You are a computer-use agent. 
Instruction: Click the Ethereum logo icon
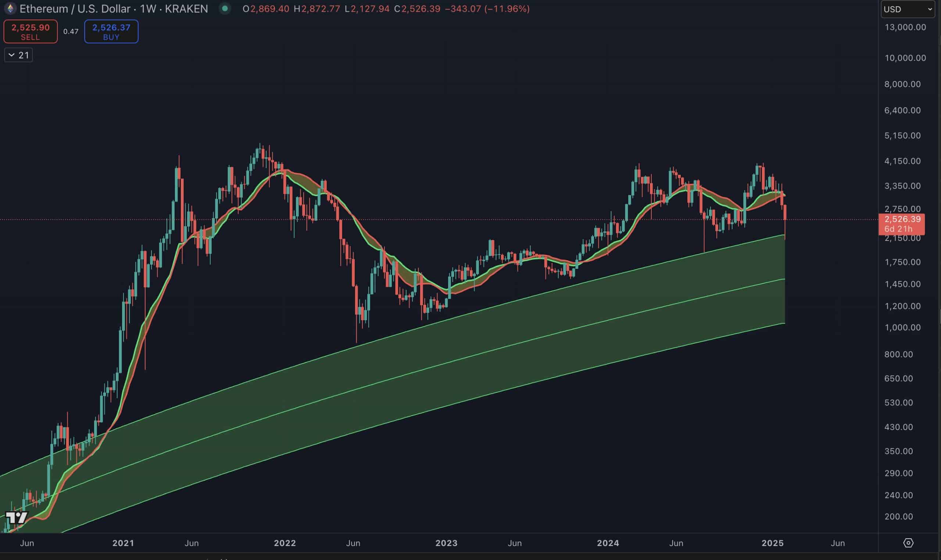pos(10,8)
